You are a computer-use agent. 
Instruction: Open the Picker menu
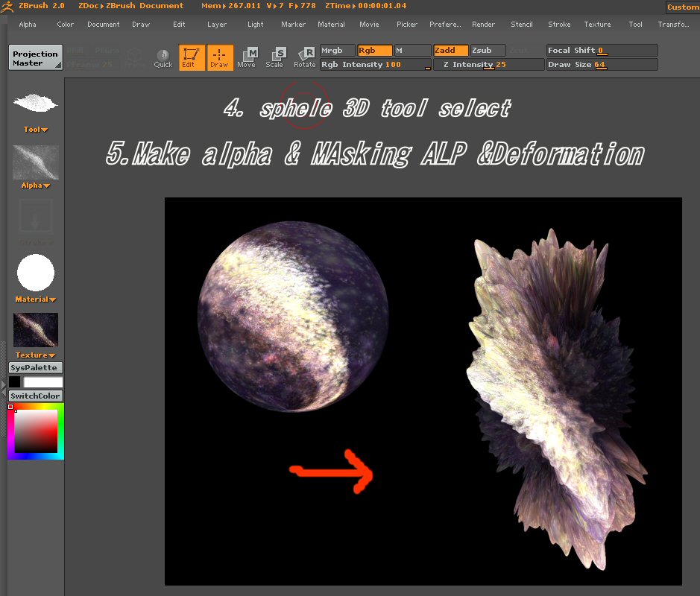point(407,25)
